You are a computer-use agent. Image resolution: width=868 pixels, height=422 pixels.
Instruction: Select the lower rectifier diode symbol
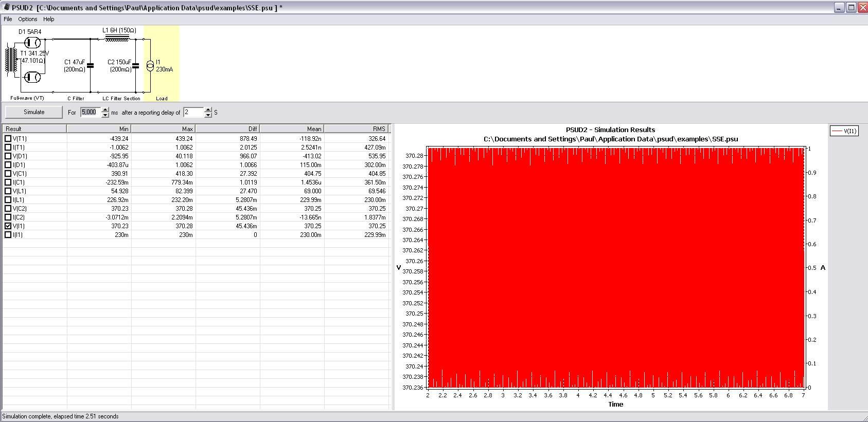[33, 78]
